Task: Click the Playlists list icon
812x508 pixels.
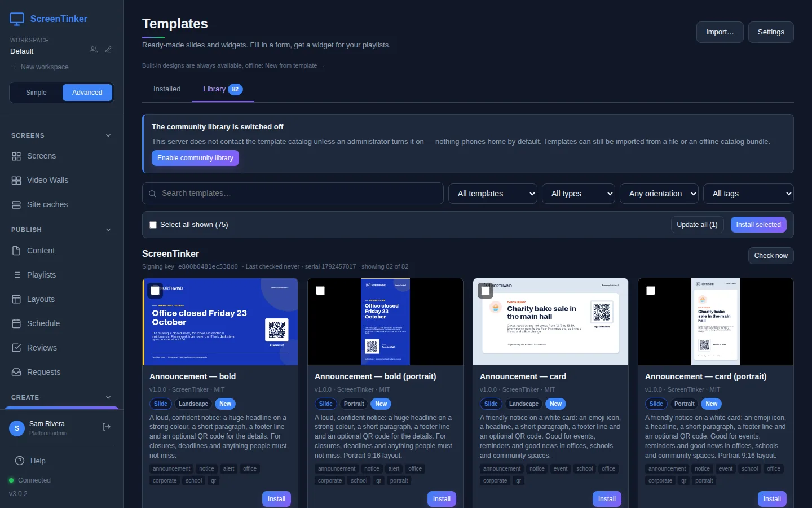Action: click(16, 275)
